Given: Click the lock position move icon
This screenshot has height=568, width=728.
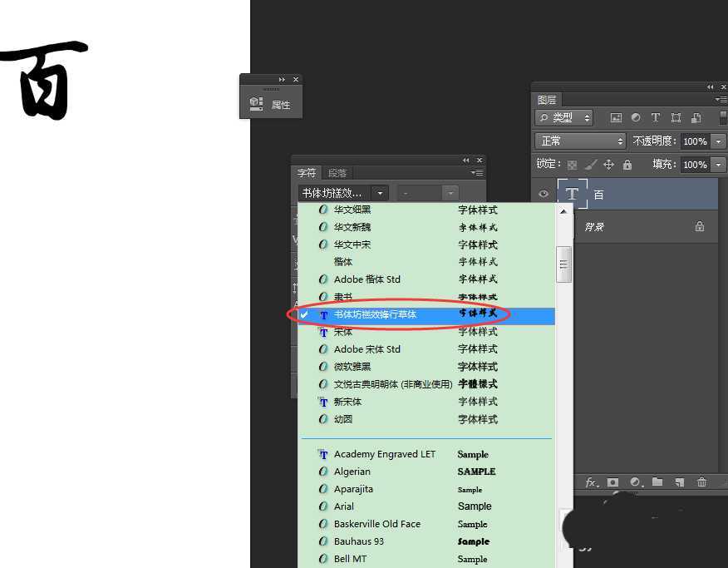Looking at the screenshot, I should tap(608, 165).
